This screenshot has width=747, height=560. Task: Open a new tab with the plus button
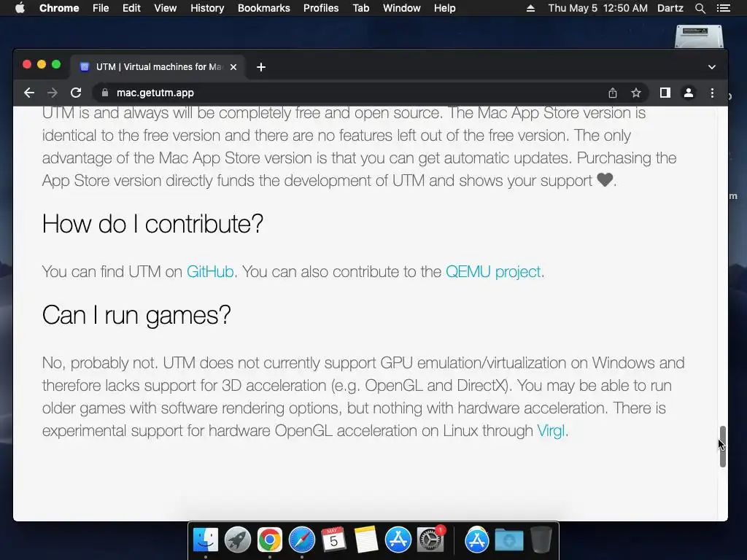point(261,67)
